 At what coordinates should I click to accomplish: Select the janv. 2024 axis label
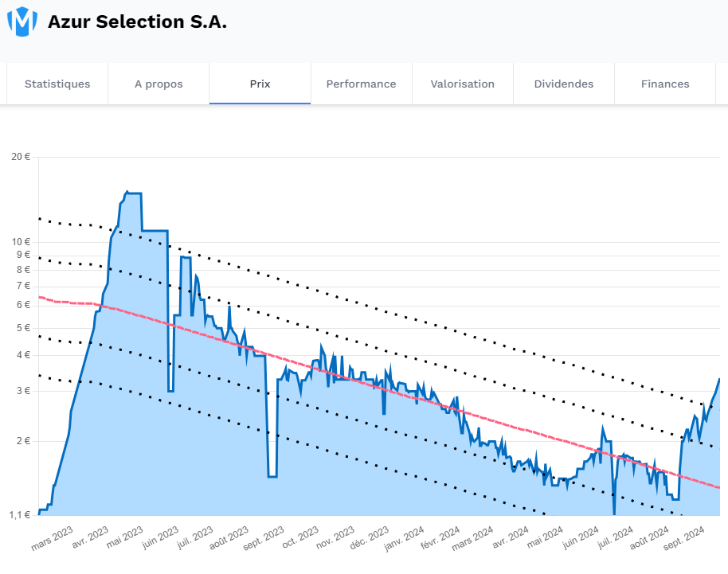coord(404,538)
